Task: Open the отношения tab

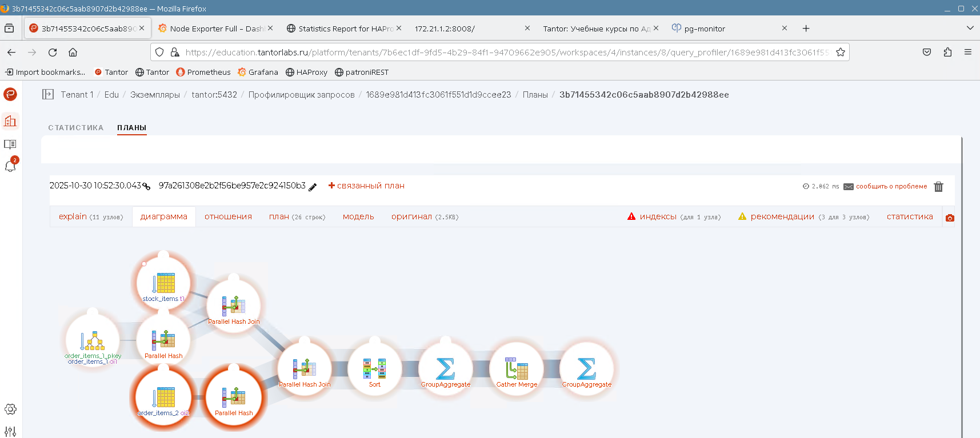Action: click(x=228, y=217)
